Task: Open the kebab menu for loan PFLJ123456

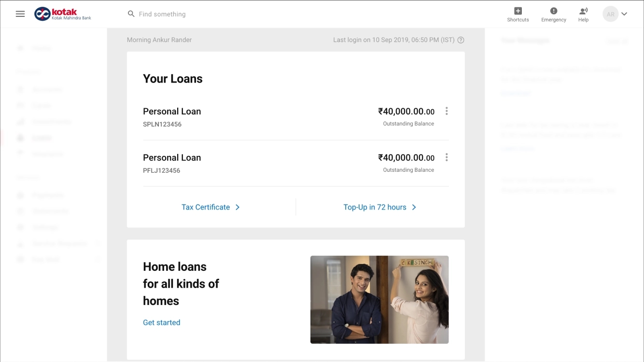Action: point(446,157)
